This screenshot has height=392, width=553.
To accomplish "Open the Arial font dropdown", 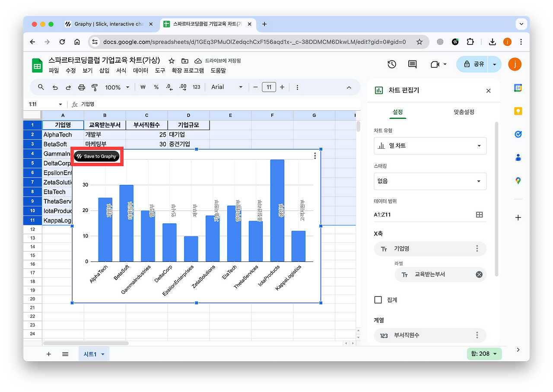I will [x=227, y=87].
